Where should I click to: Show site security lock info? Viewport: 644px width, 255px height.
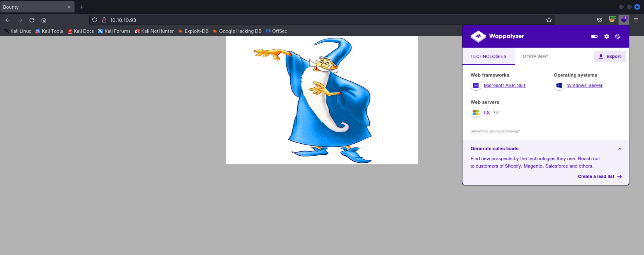pyautogui.click(x=104, y=20)
